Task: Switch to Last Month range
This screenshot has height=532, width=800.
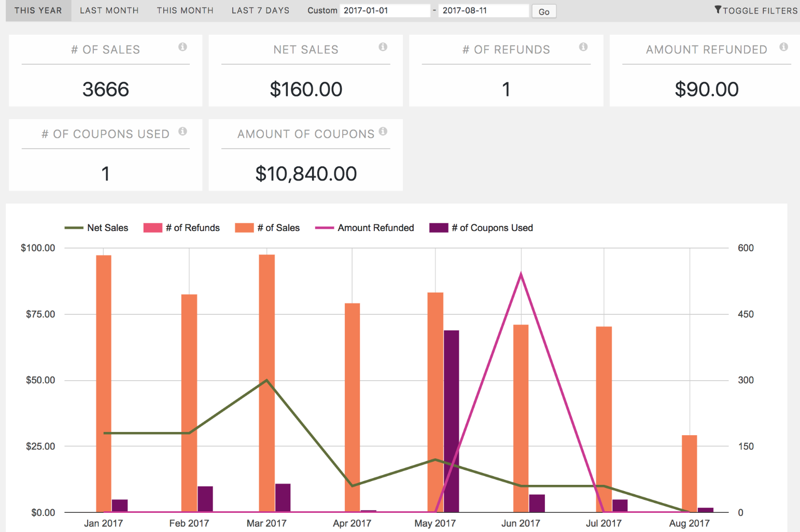Action: click(109, 10)
